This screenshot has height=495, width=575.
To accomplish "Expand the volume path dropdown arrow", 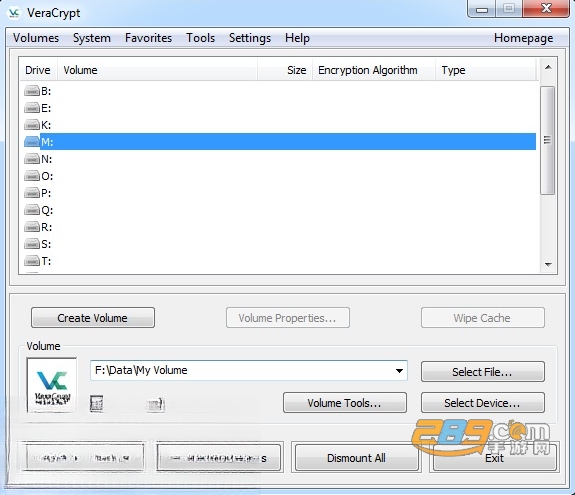I will tap(399, 371).
